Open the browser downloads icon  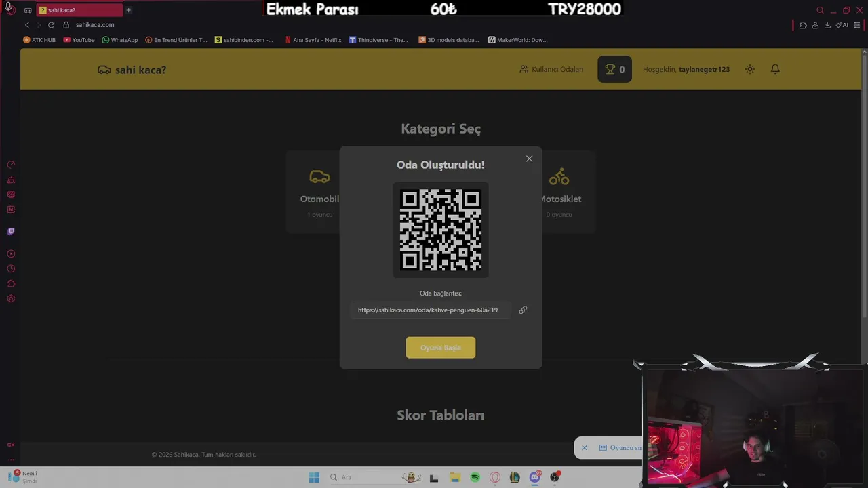click(x=827, y=25)
